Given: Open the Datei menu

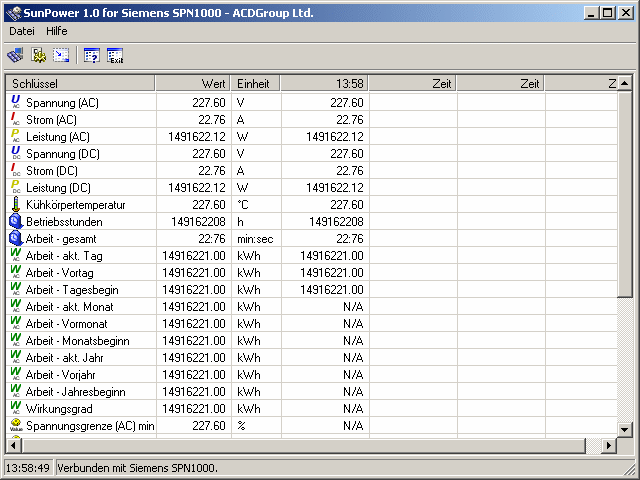Looking at the screenshot, I should [x=22, y=31].
